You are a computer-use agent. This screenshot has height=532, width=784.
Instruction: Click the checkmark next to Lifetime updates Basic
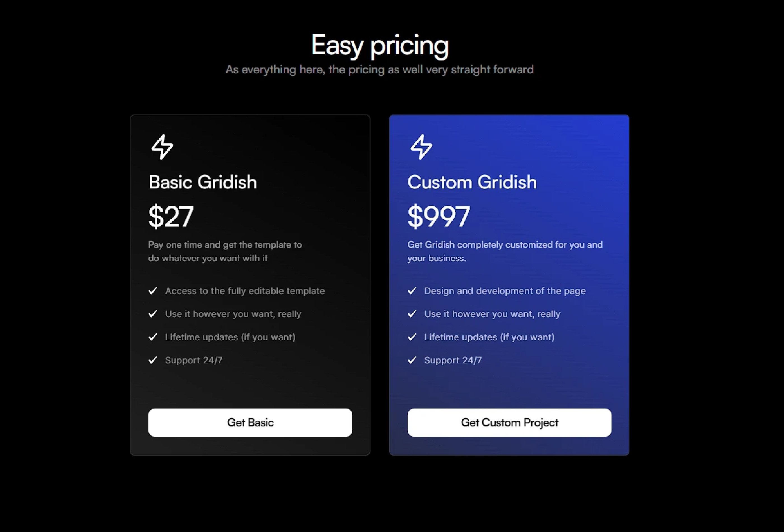[x=153, y=337]
